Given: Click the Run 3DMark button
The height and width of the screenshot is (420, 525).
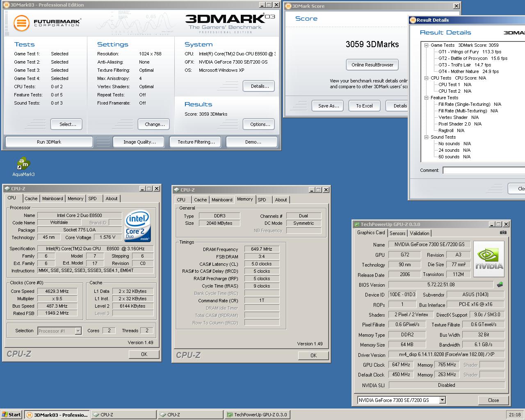Looking at the screenshot, I should (x=49, y=142).
